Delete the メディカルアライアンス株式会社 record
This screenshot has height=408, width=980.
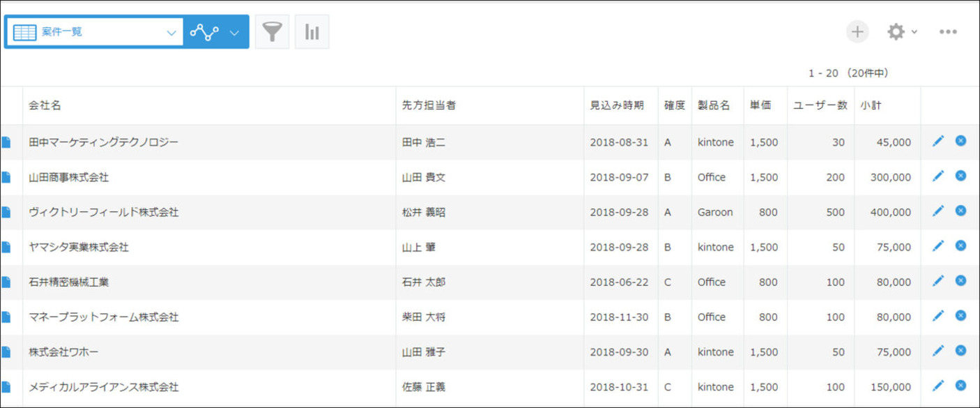[x=960, y=385]
